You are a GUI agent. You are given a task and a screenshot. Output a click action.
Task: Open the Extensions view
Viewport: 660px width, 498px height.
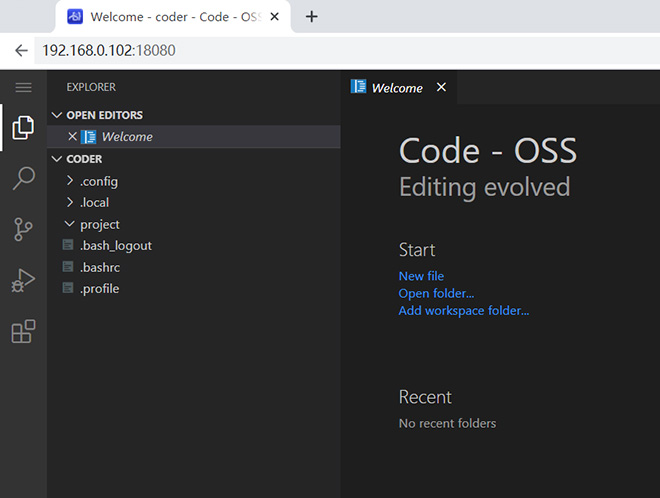coord(23,331)
